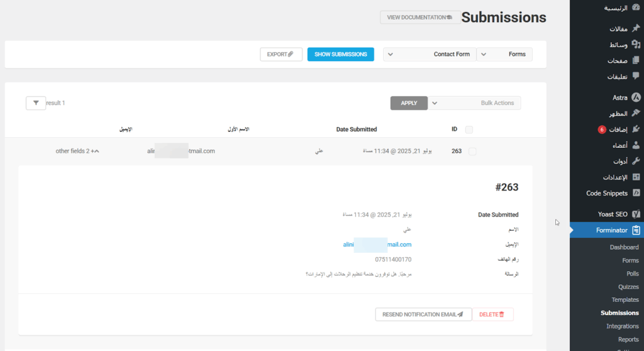Click the Show Submissions button
Image resolution: width=644 pixels, height=351 pixels.
click(340, 54)
